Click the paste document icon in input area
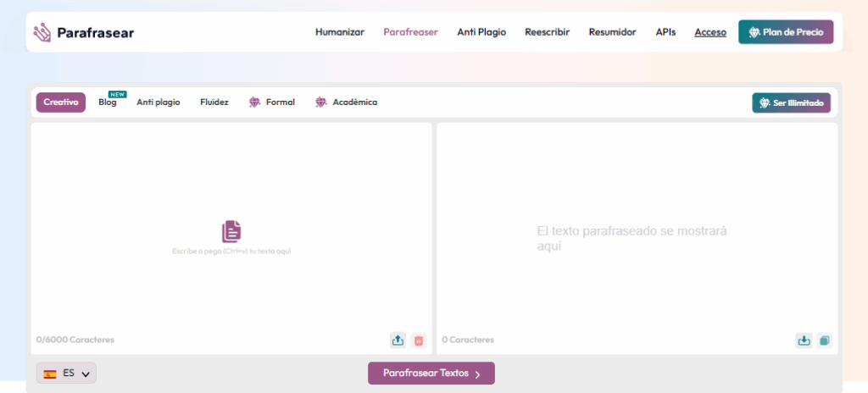868x393 pixels. click(231, 231)
